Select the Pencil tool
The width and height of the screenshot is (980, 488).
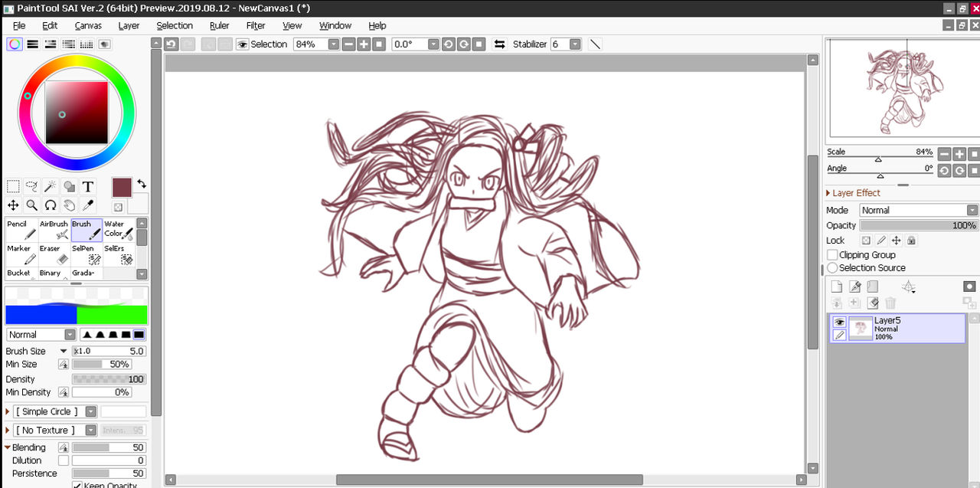tap(21, 230)
